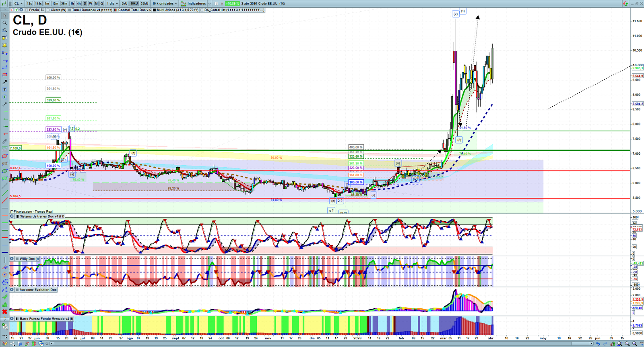
Task: Click the '2 abr 2026' date text
Action: pos(249,4)
